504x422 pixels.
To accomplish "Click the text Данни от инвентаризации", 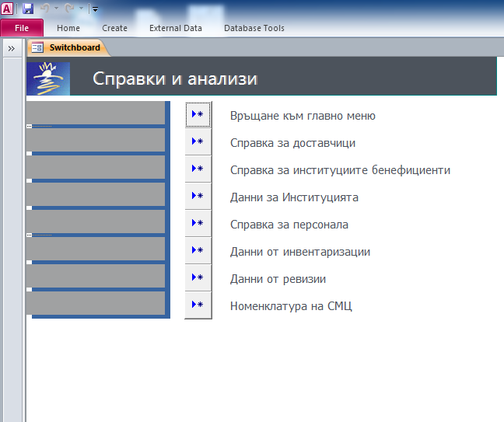I will click(300, 252).
